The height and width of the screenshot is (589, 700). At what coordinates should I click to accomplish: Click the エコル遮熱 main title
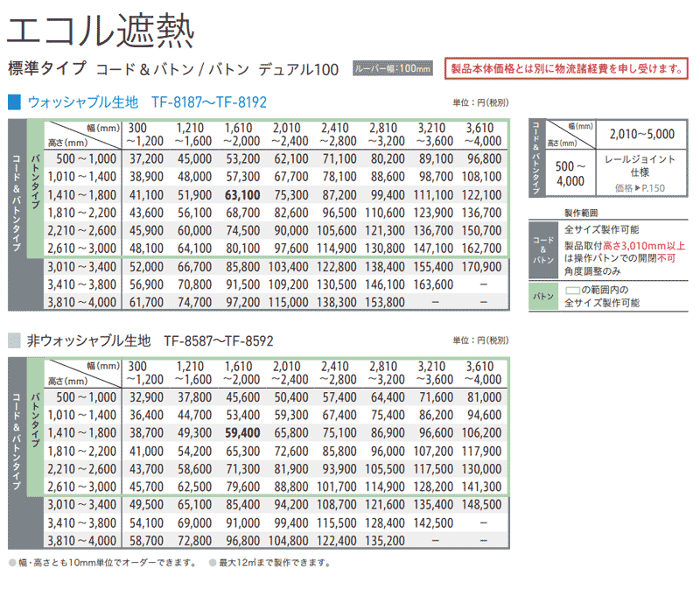click(x=100, y=28)
